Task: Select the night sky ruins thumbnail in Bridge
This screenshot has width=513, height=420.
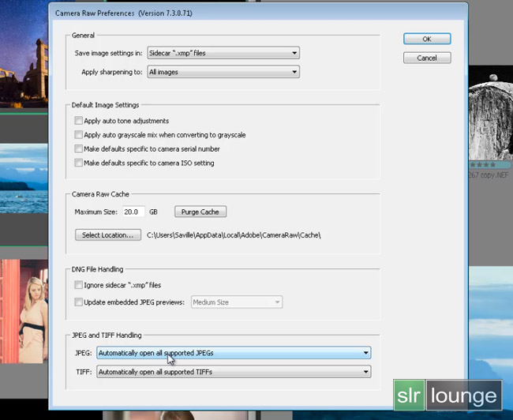Action: [24, 54]
